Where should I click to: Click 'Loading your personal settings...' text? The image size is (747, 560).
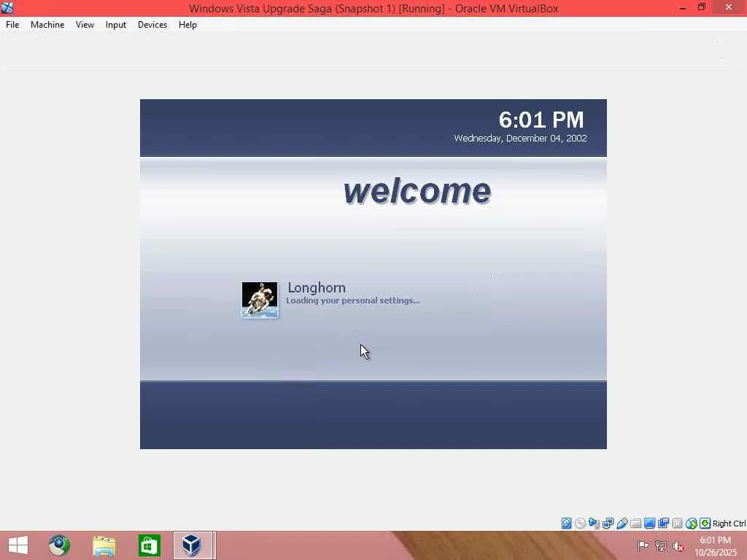pos(352,300)
